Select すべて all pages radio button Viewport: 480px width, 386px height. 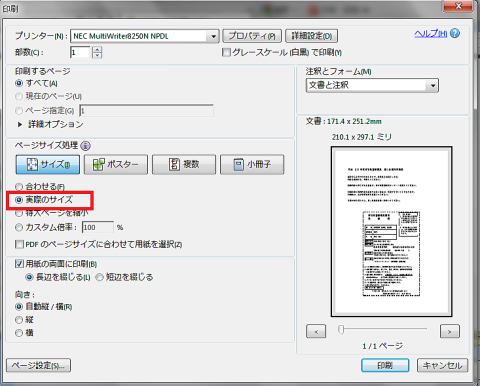click(x=19, y=83)
